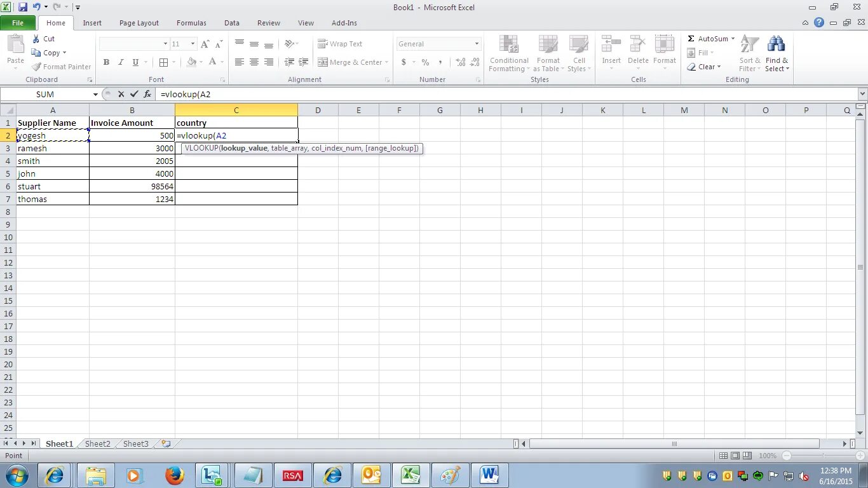The width and height of the screenshot is (868, 488).
Task: Click the Borders icon
Action: [163, 62]
